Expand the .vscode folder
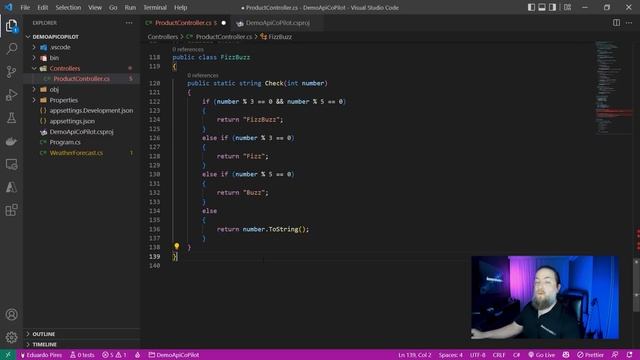 click(x=34, y=47)
